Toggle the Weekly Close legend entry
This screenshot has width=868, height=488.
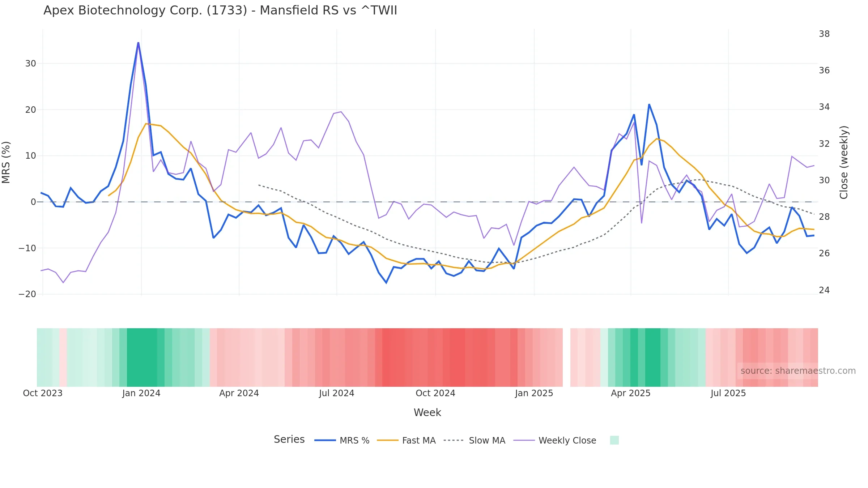pyautogui.click(x=555, y=440)
